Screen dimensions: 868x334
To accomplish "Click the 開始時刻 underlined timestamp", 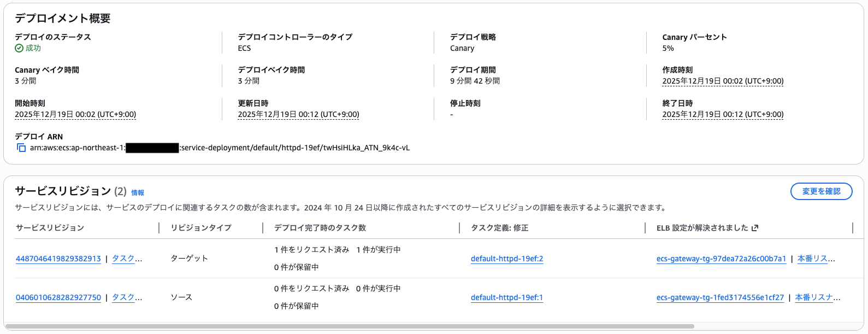I will 75,114.
